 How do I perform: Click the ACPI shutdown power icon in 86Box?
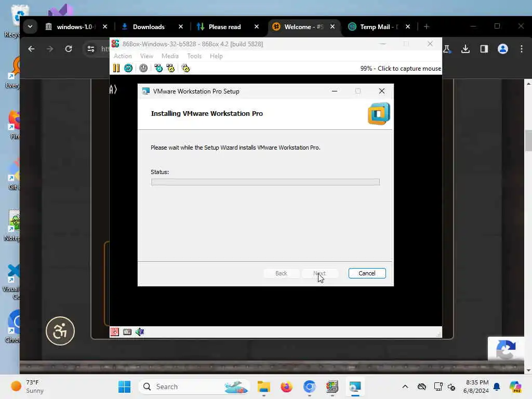tap(143, 68)
